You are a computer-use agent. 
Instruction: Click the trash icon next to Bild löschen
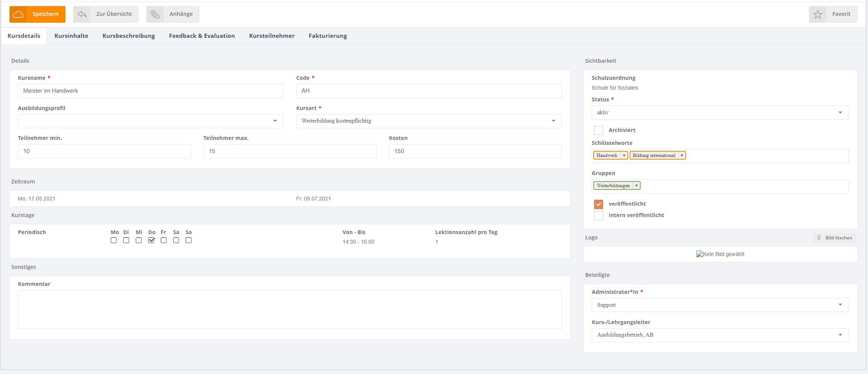(819, 238)
